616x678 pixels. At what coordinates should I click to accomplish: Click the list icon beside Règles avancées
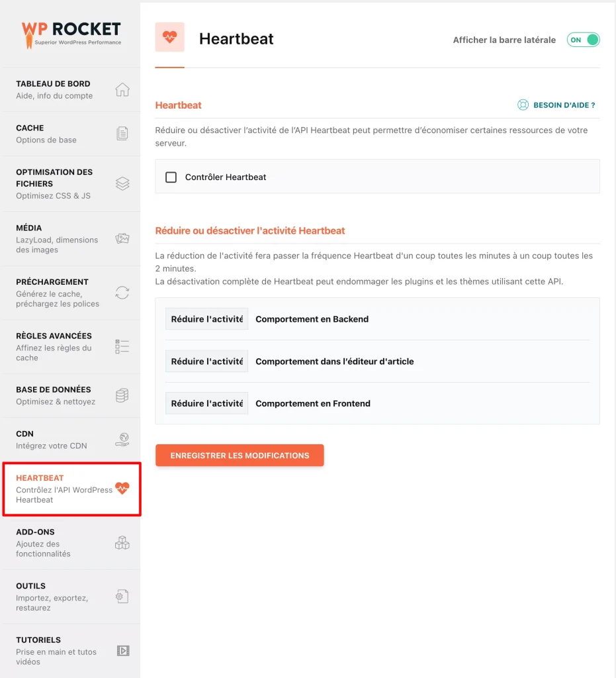coord(122,347)
